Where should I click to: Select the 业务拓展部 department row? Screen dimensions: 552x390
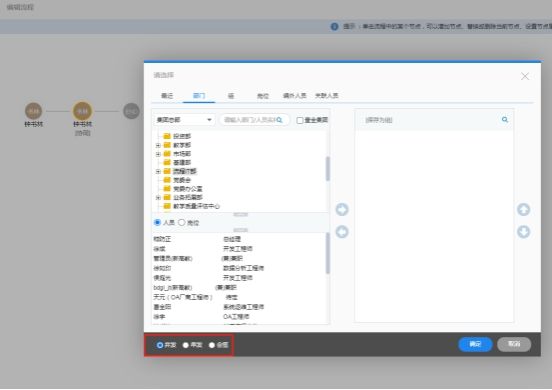tap(188, 197)
